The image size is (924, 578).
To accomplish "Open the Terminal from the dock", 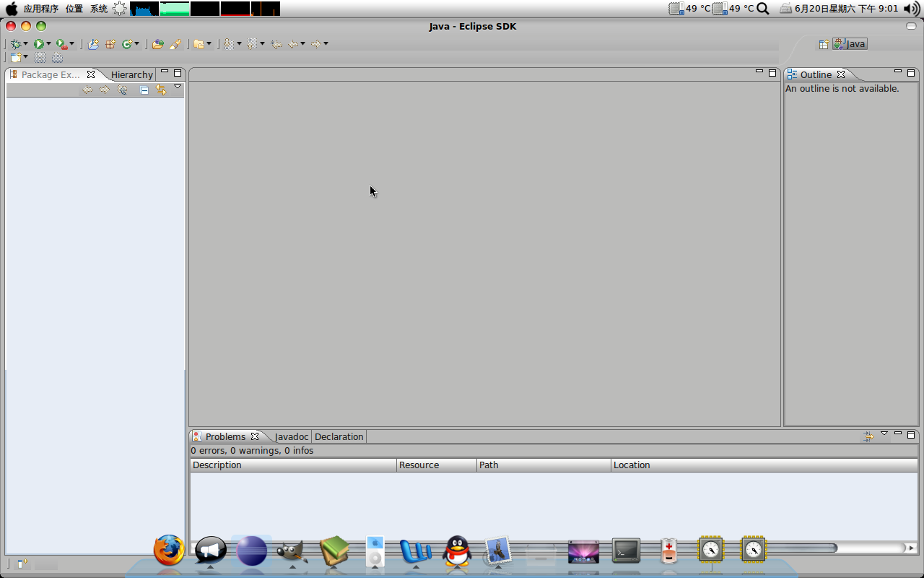I will [x=626, y=551].
